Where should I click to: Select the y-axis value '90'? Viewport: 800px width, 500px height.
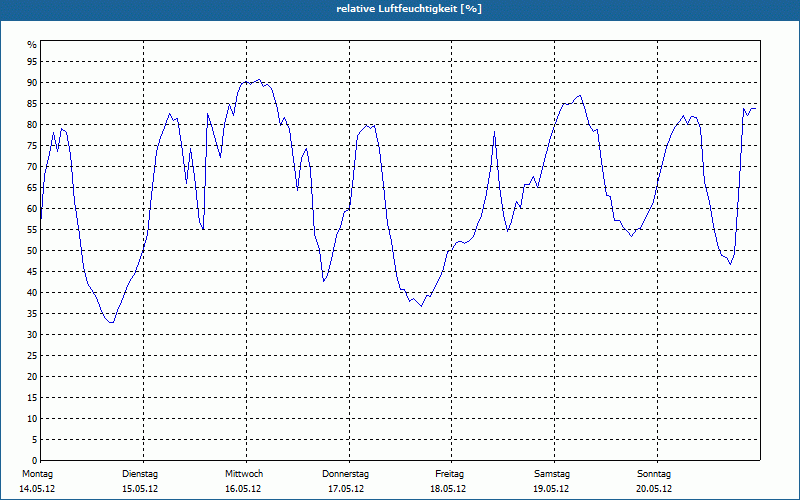(32, 83)
